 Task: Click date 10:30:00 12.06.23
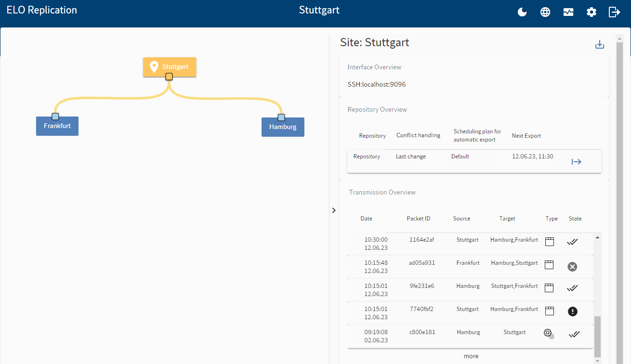(x=376, y=244)
